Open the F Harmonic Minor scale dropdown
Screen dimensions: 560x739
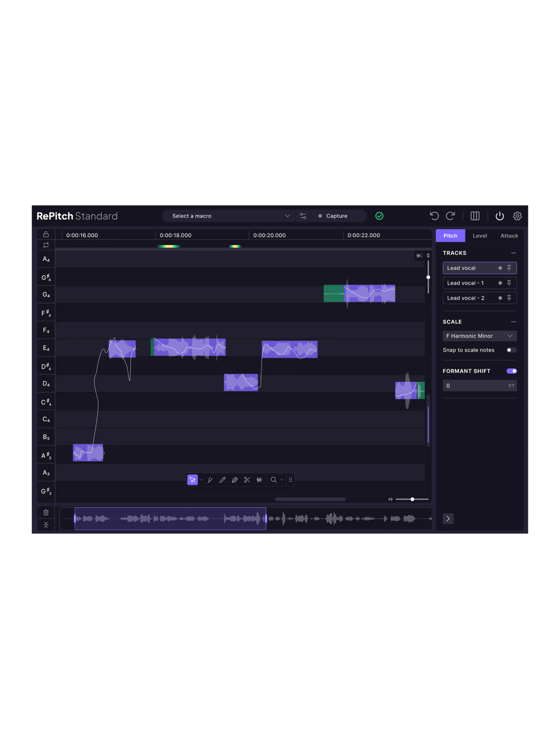[x=479, y=336]
